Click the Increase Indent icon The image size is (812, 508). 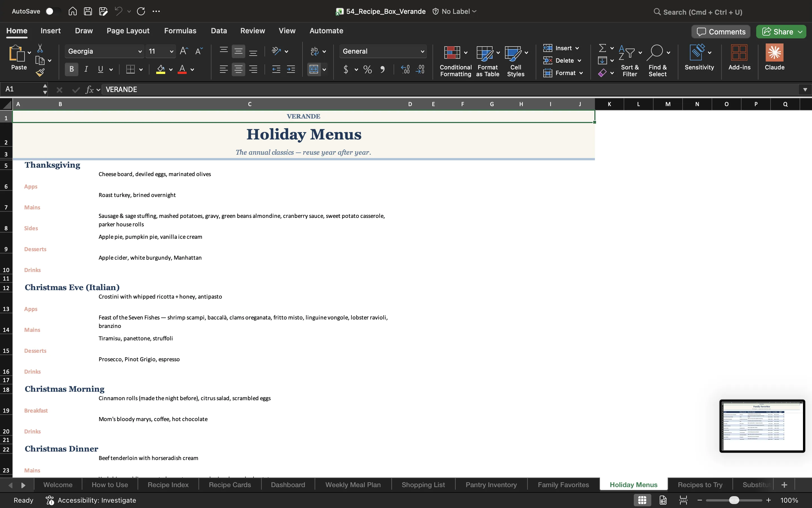[x=291, y=69]
